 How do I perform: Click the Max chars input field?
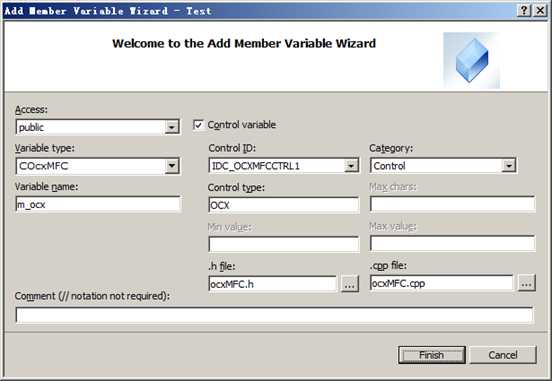453,204
